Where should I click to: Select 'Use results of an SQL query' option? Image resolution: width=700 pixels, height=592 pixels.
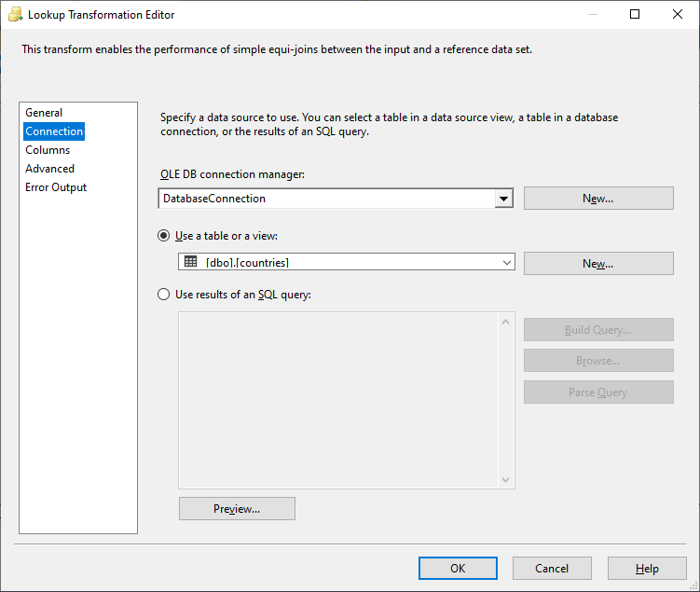coord(164,295)
